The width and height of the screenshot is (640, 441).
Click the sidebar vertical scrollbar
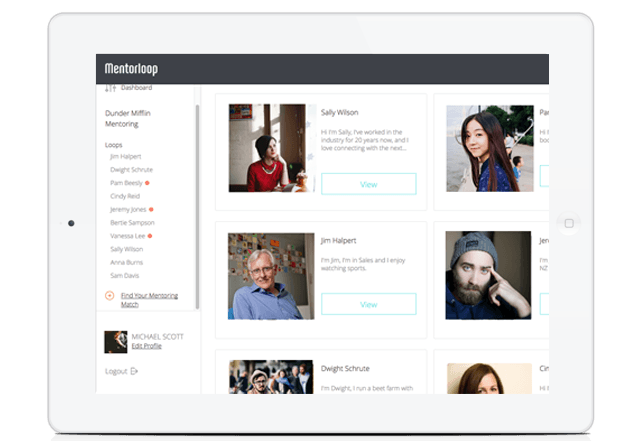coord(198,206)
